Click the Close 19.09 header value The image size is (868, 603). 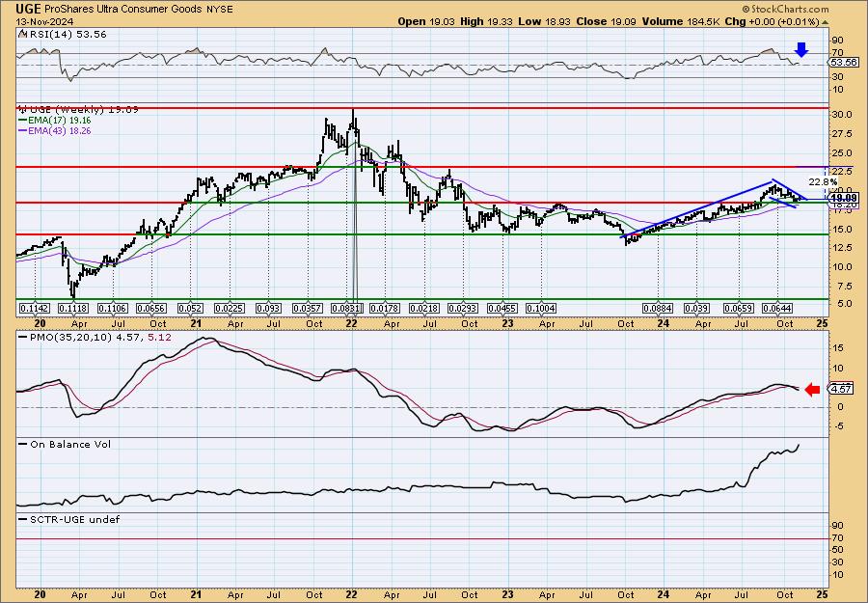pos(607,21)
